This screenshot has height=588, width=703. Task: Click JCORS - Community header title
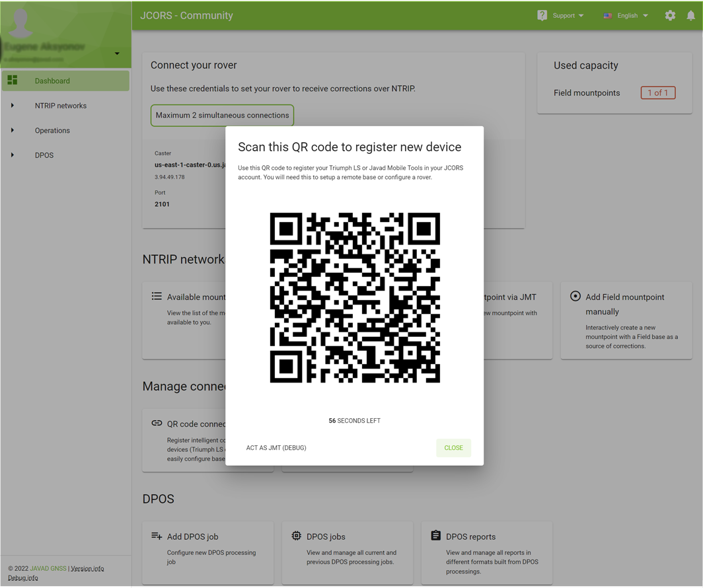186,16
